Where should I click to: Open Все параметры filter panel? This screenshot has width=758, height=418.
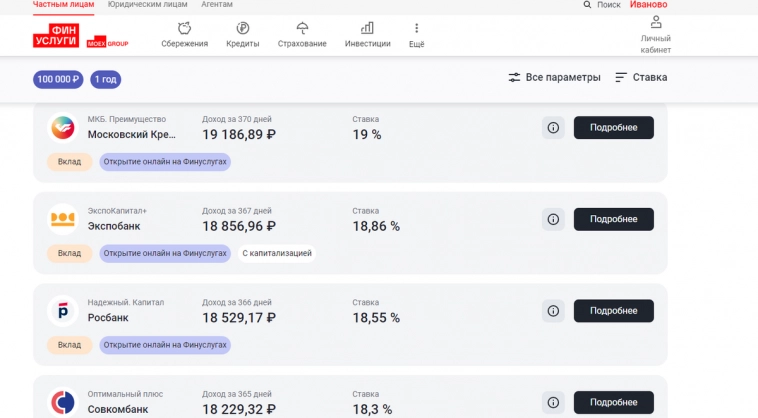pos(554,78)
